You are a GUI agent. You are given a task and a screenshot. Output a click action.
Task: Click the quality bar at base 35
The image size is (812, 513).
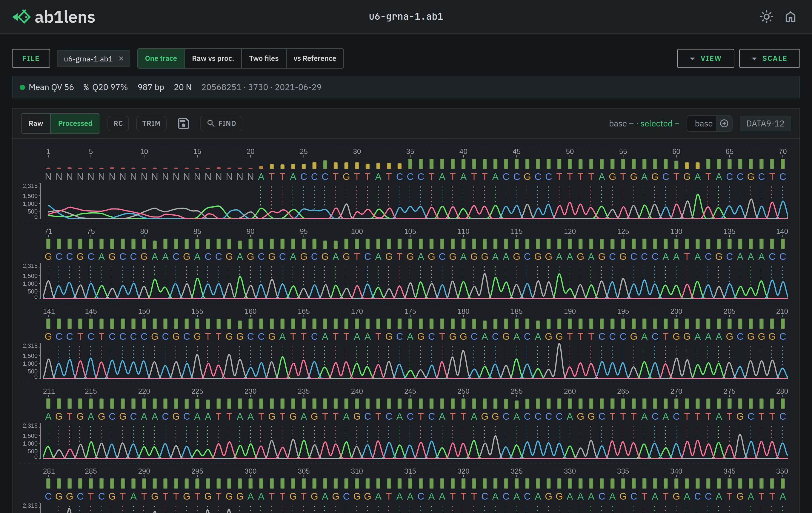click(410, 164)
